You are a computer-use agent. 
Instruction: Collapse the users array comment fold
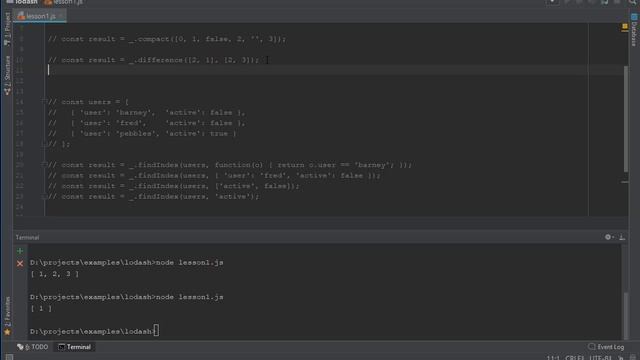pyautogui.click(x=44, y=101)
